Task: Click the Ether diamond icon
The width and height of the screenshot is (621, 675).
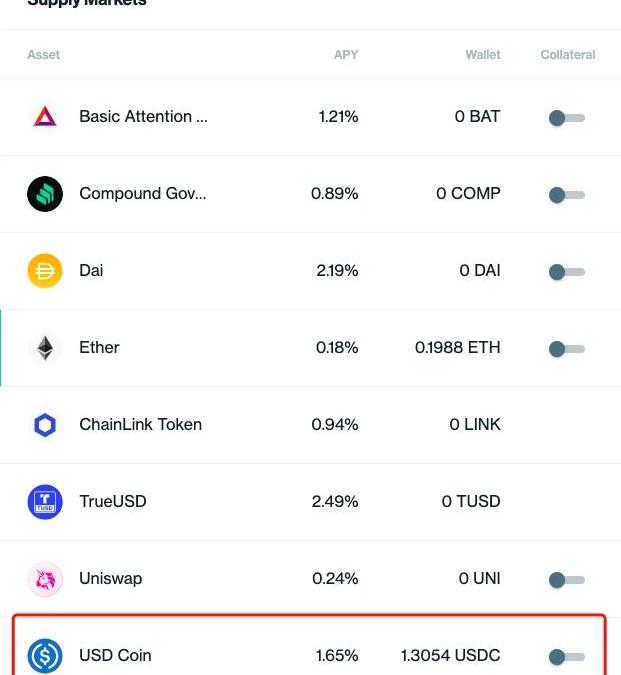Action: coord(45,348)
